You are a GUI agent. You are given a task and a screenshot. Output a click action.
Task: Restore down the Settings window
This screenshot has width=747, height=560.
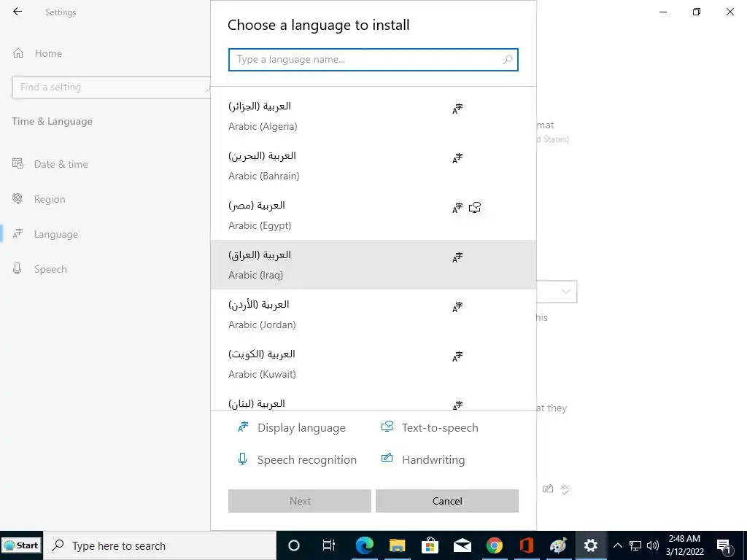click(x=697, y=12)
